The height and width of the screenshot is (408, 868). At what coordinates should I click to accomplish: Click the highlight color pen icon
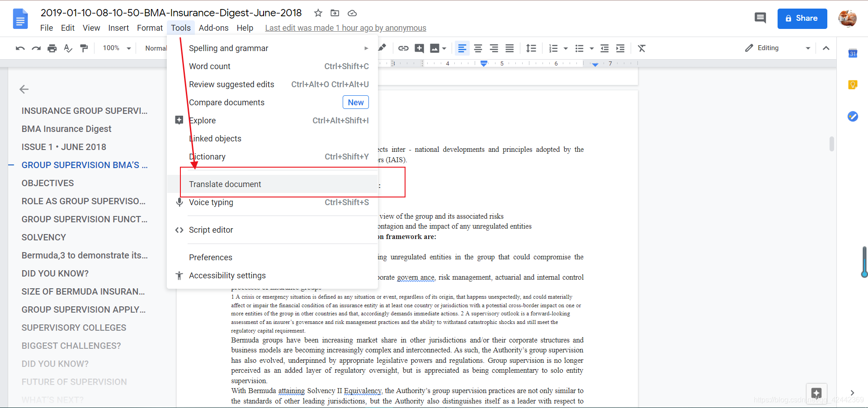382,47
